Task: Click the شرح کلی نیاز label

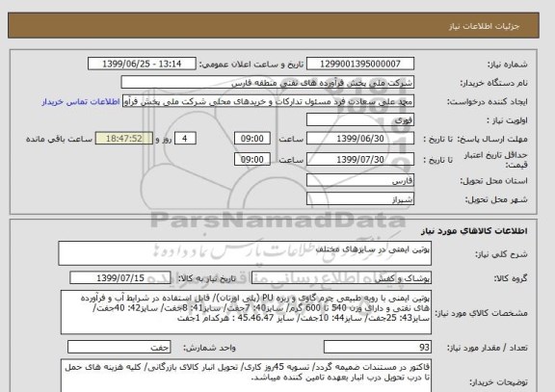Action: (x=501, y=254)
